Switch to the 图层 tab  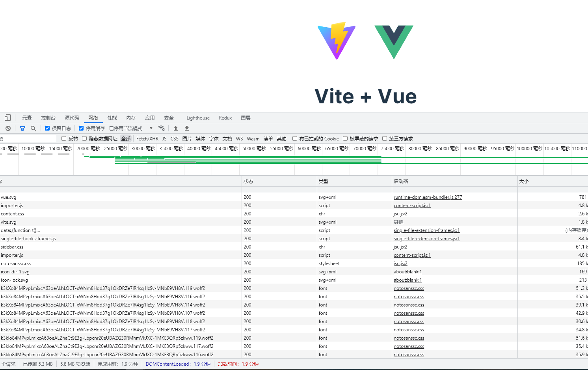(246, 118)
